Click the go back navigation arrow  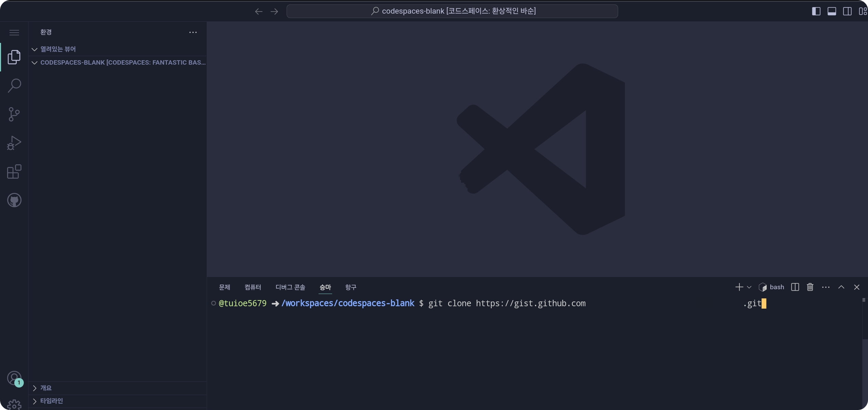[x=258, y=12]
